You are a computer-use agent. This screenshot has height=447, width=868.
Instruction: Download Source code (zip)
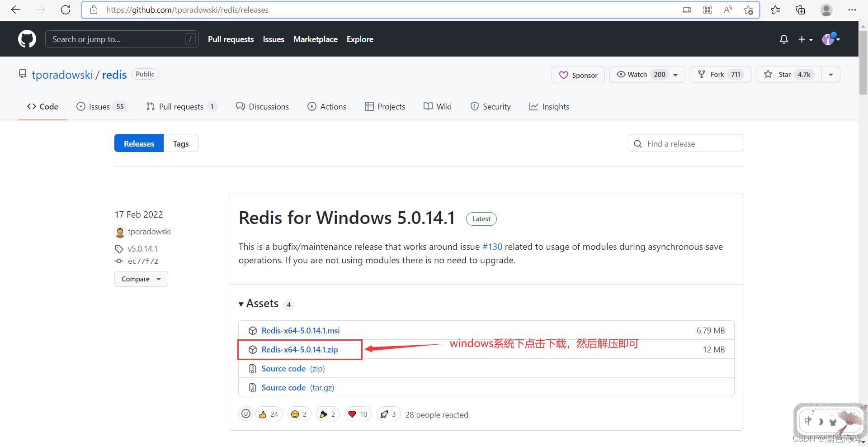[x=293, y=369]
